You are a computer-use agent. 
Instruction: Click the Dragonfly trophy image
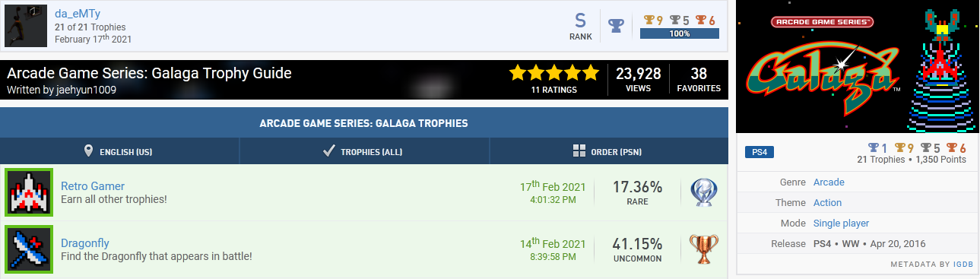(x=30, y=250)
